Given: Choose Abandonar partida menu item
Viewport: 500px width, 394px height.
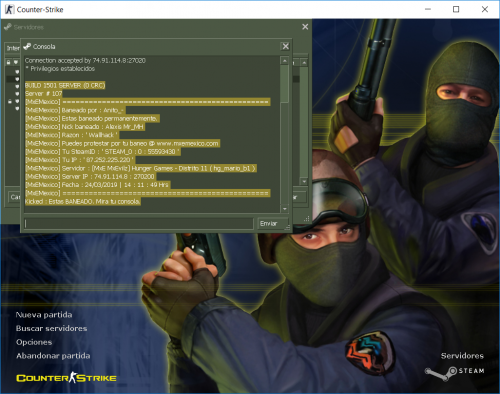Looking at the screenshot, I should click(53, 356).
